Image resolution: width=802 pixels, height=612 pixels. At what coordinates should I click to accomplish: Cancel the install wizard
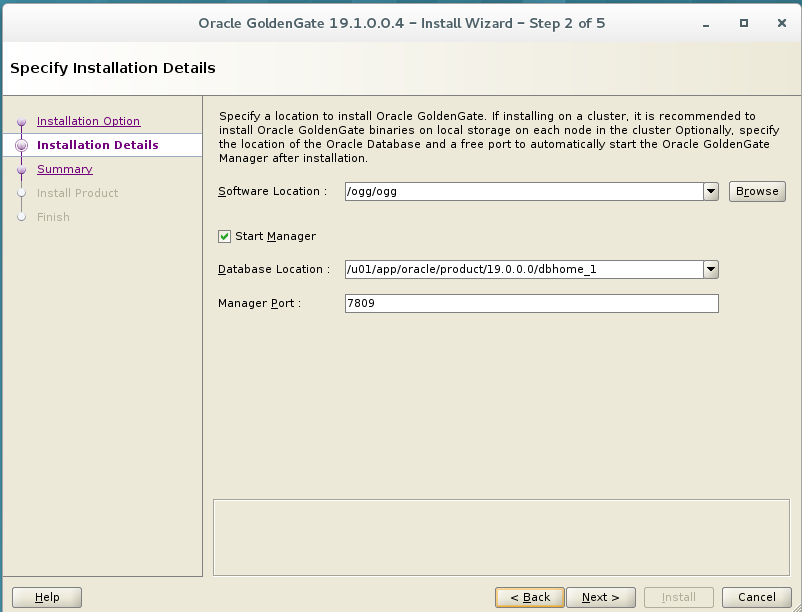[756, 597]
